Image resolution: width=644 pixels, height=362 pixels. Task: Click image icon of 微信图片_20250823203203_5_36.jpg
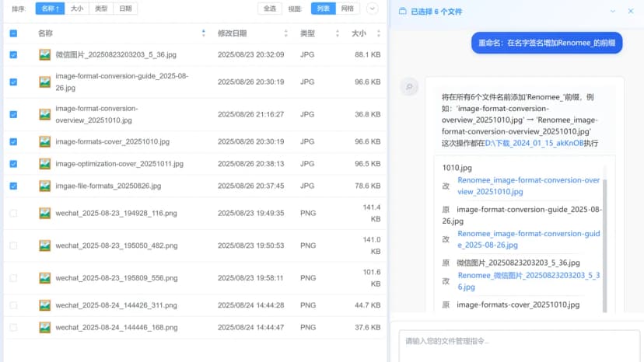tap(45, 54)
